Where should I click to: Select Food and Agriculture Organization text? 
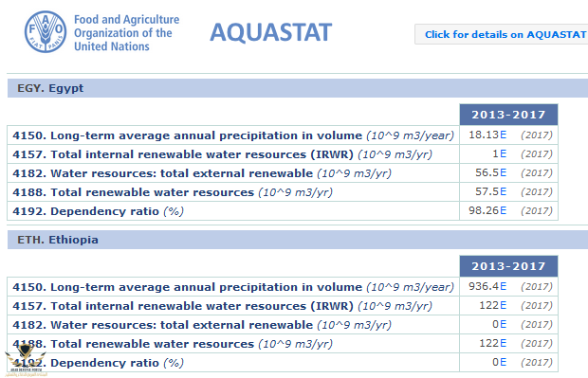tap(126, 32)
